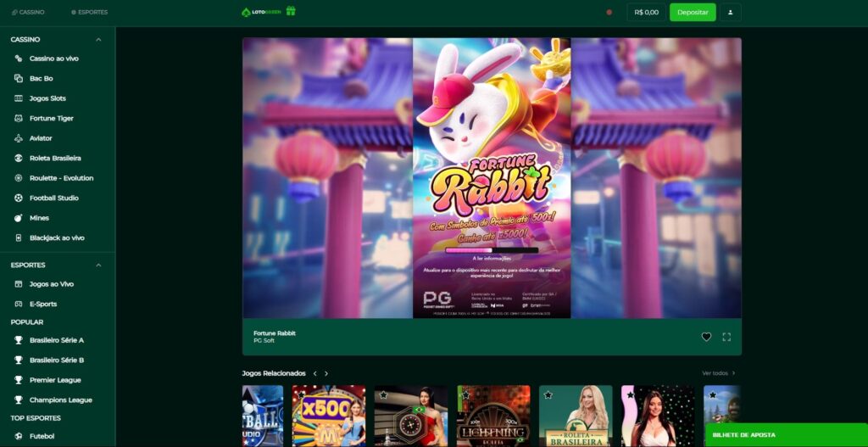Screen dimensions: 868x447
Task: Open the x500 game thumbnail
Action: point(329,416)
